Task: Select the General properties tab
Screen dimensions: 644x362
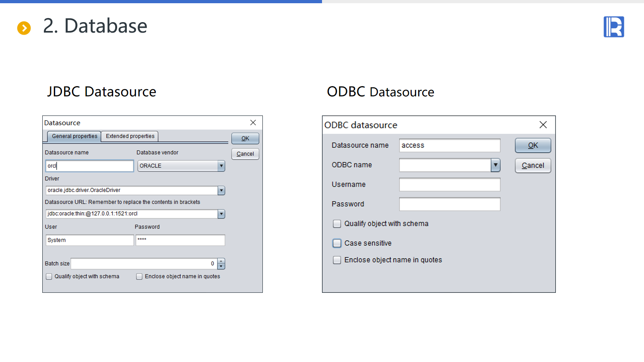Action: pyautogui.click(x=74, y=136)
